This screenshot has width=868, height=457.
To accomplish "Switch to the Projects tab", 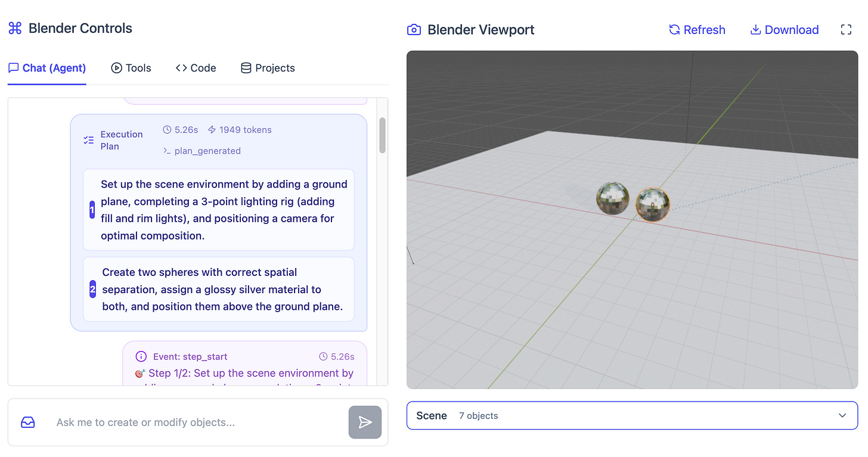I will [268, 68].
